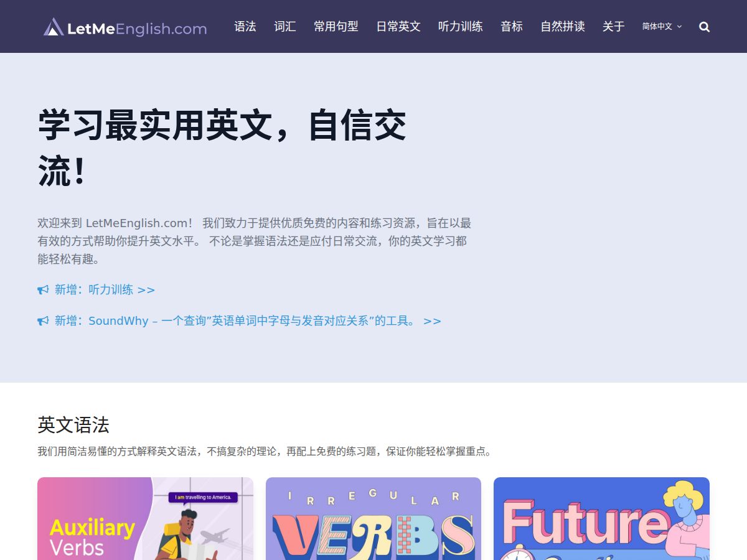747x560 pixels.
Task: Open the 新增：SoundWhy tool link
Action: pyautogui.click(x=248, y=321)
